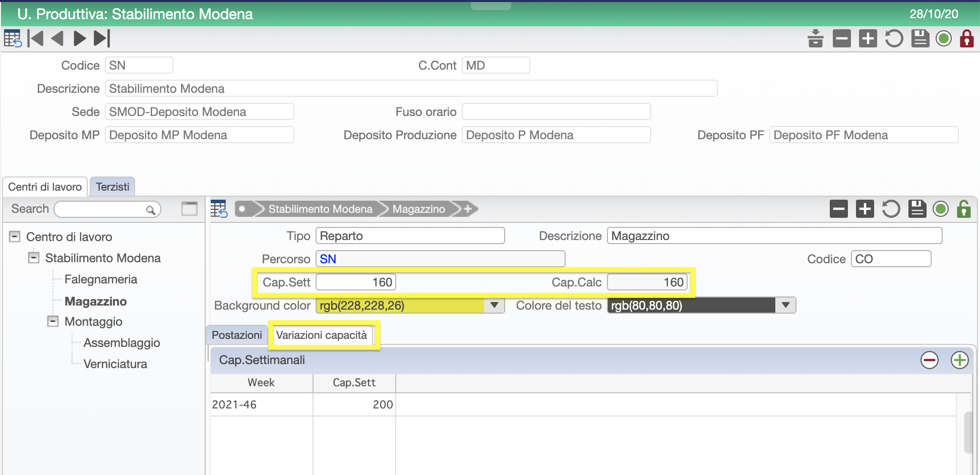
Task: Click the Tipo field showing Reparto
Action: click(410, 236)
